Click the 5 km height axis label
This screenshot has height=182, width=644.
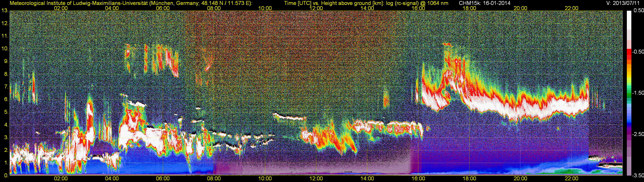point(6,112)
